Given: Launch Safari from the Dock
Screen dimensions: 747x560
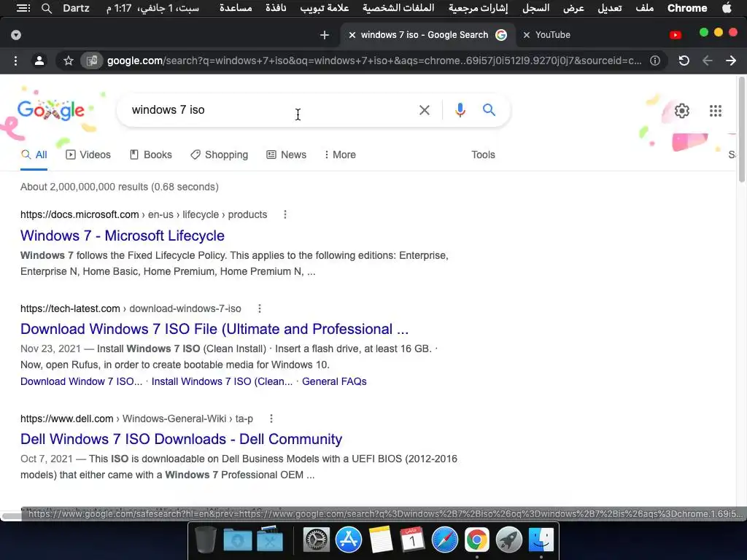Looking at the screenshot, I should coord(444,540).
